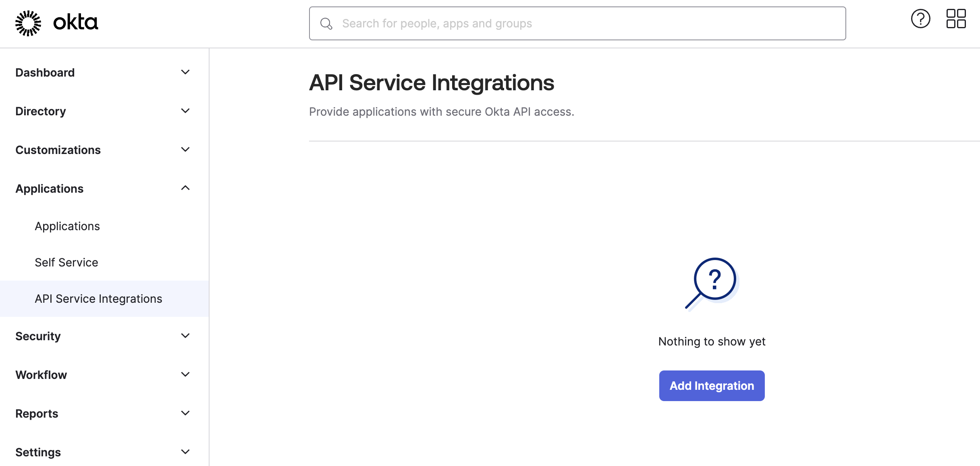Expand the Directory section chevron
The height and width of the screenshot is (466, 980).
tap(185, 111)
